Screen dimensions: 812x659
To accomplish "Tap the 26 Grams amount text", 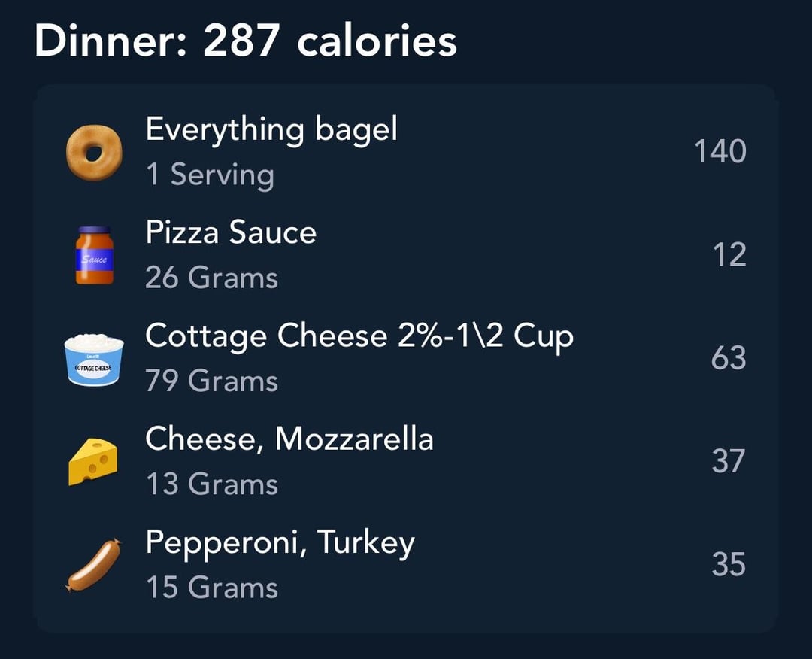I will pyautogui.click(x=212, y=277).
